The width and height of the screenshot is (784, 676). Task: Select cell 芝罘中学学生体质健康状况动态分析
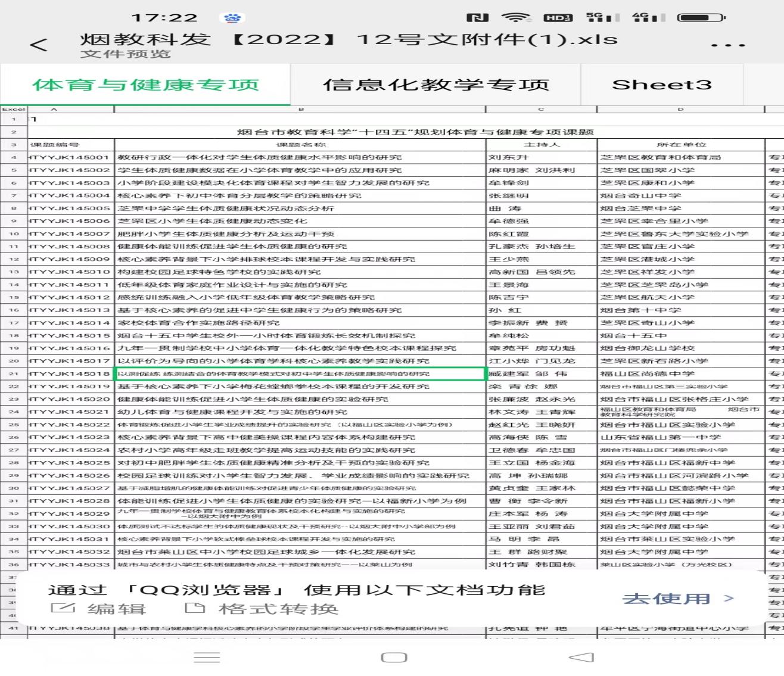tap(300, 208)
